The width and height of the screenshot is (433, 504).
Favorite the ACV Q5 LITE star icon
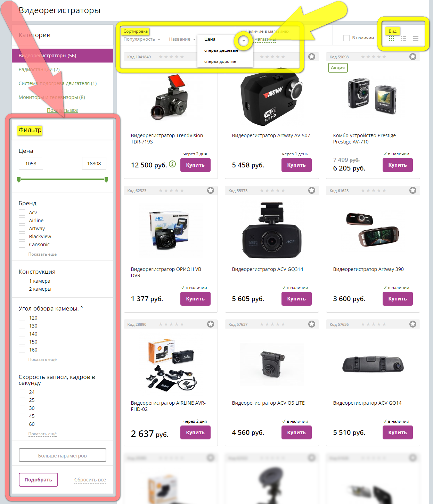[312, 324]
